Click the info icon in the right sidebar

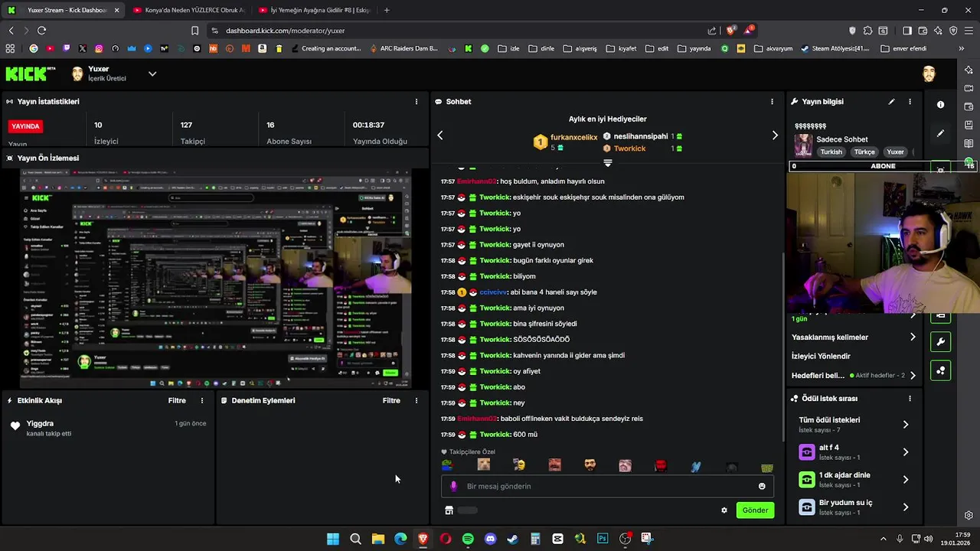[941, 105]
